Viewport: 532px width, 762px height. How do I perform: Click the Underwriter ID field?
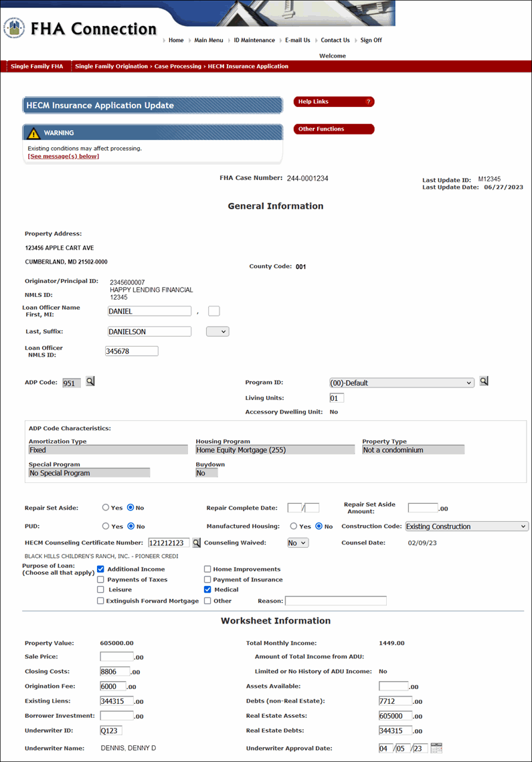click(x=111, y=731)
